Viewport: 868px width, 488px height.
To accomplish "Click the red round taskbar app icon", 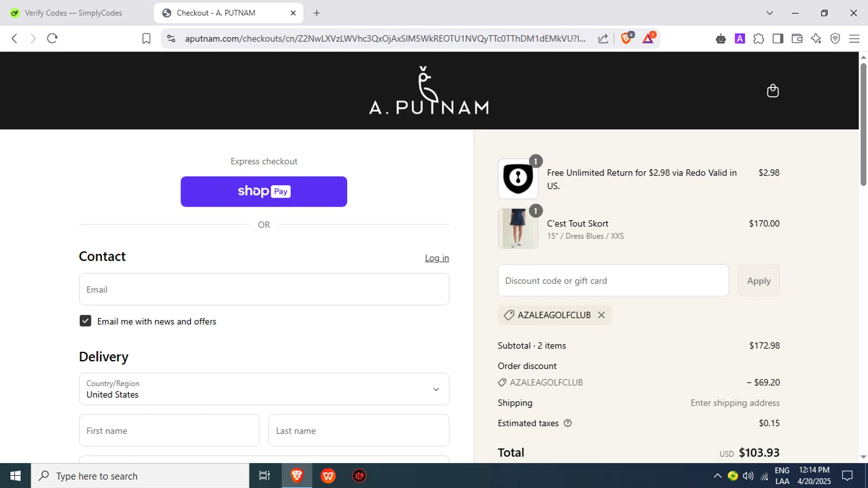I will tap(359, 476).
